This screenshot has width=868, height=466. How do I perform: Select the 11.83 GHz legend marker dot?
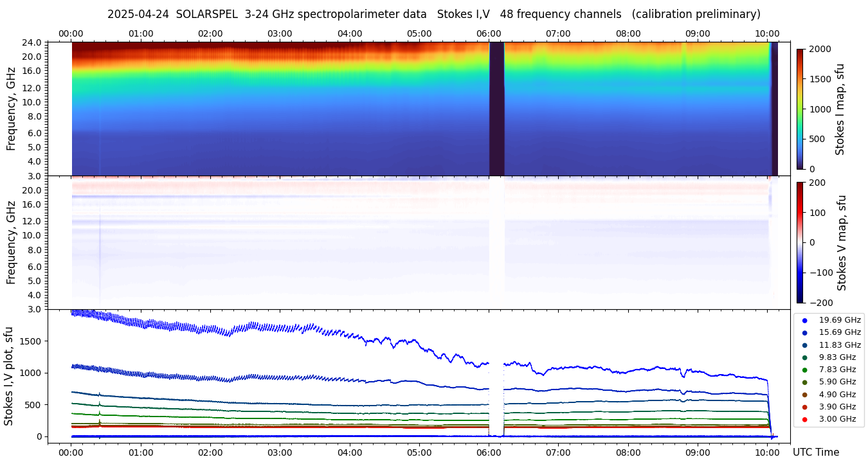coord(804,345)
